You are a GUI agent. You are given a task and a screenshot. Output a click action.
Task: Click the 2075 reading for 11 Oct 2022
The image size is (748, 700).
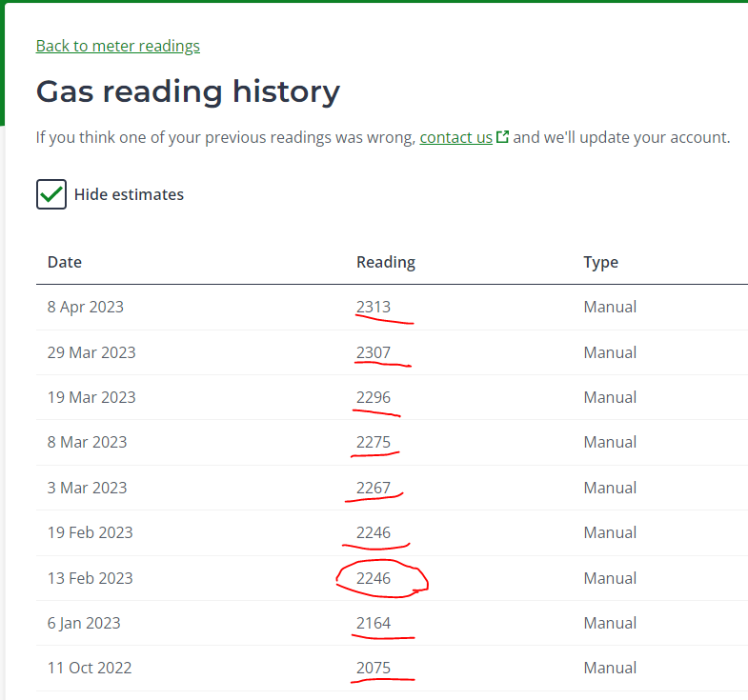coord(374,668)
